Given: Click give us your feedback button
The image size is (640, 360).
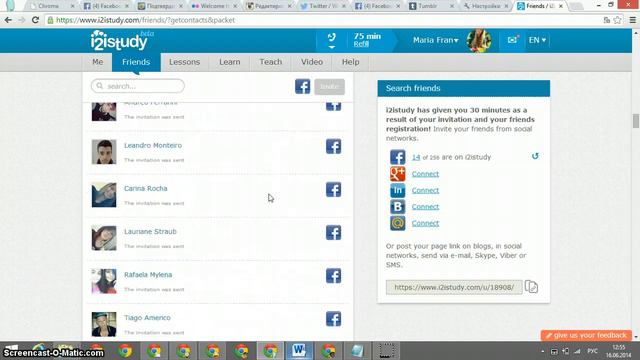Looking at the screenshot, I should click(x=586, y=336).
